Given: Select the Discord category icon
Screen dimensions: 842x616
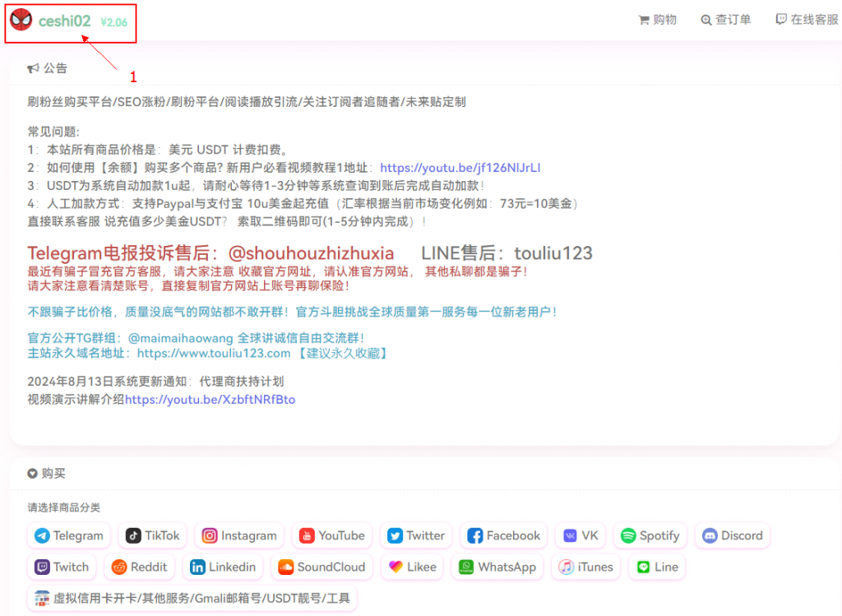Looking at the screenshot, I should 710,535.
